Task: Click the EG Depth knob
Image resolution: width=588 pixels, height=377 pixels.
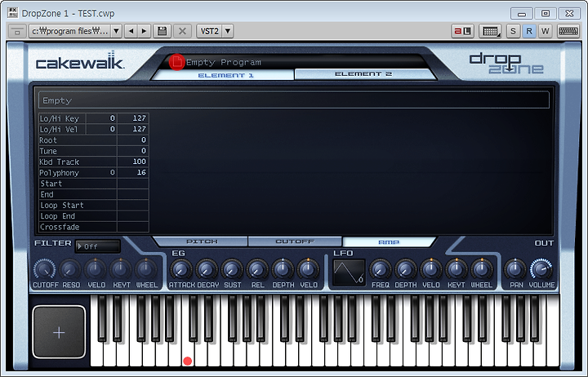Action: pyautogui.click(x=283, y=269)
